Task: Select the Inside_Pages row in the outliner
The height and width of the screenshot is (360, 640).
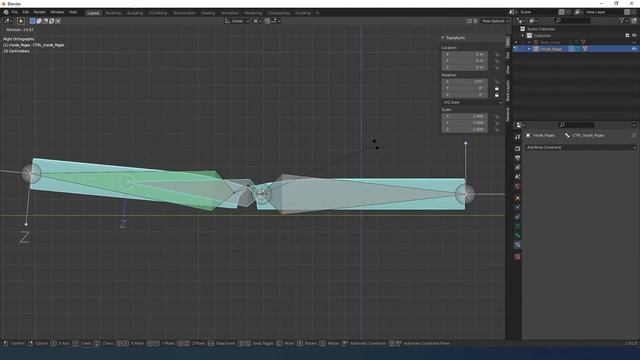Action: 576,49
